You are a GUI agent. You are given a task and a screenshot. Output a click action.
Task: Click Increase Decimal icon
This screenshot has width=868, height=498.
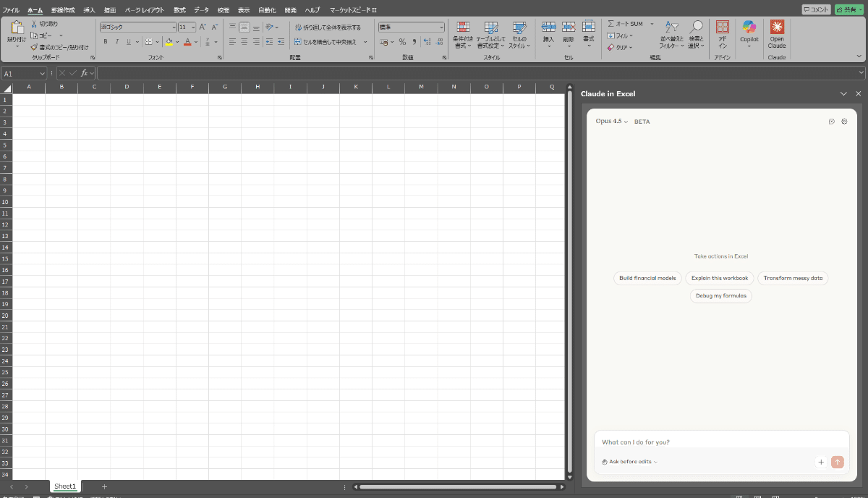click(x=427, y=42)
